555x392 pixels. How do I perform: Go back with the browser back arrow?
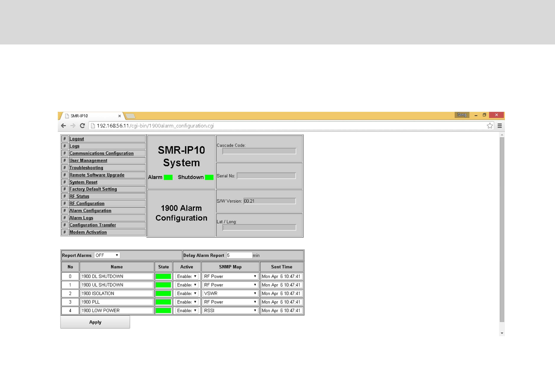click(64, 126)
